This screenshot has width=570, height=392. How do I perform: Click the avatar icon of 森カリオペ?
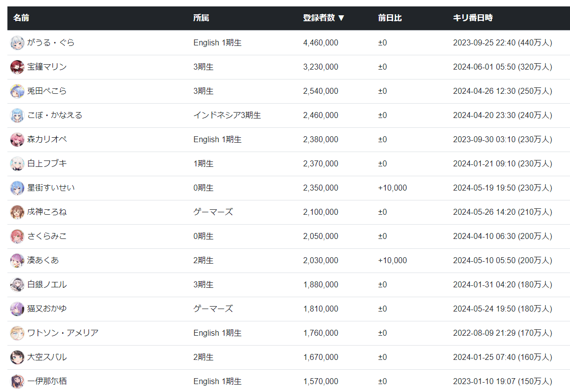tap(17, 140)
